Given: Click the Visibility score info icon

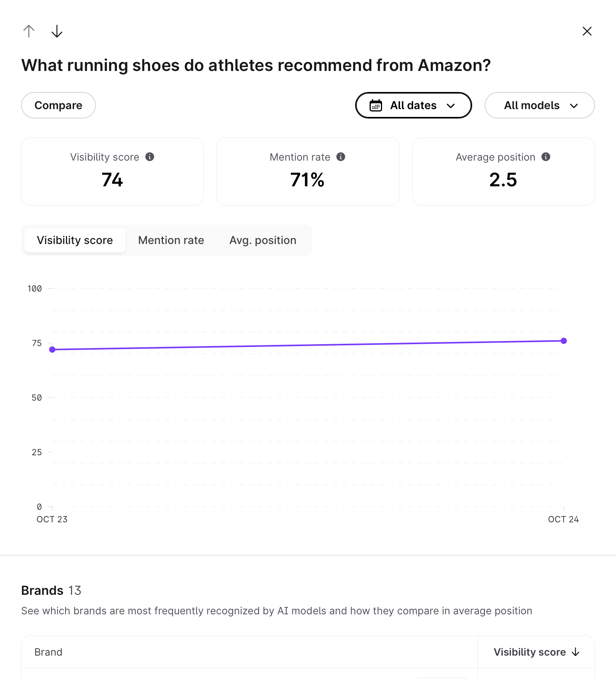Looking at the screenshot, I should click(150, 157).
